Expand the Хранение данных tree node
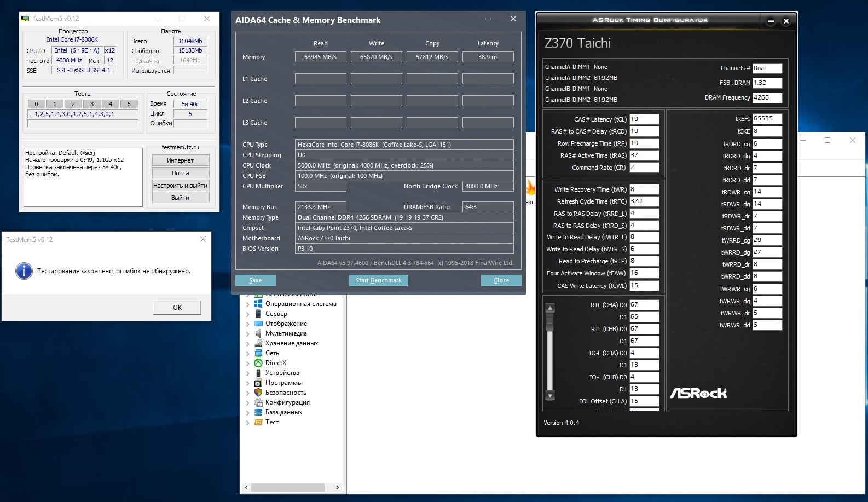Image resolution: width=868 pixels, height=502 pixels. [x=247, y=344]
